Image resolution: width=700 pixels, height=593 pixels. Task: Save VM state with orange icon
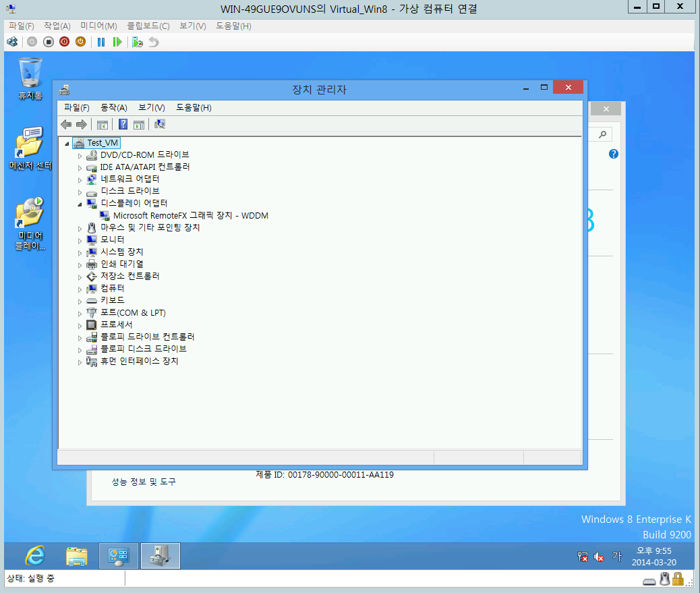point(80,42)
